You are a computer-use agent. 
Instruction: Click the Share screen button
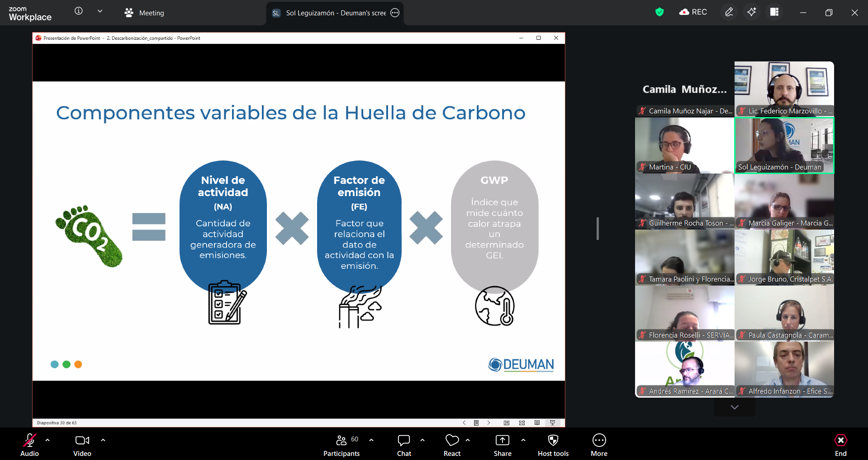[x=503, y=446]
